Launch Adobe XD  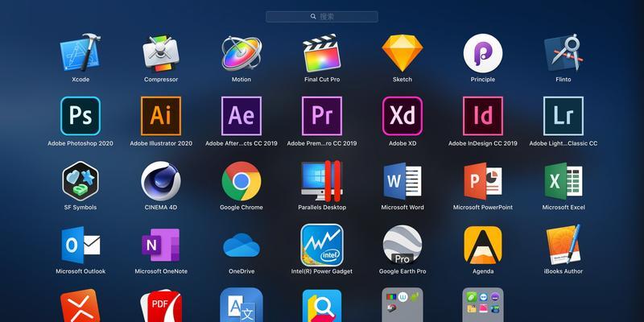pyautogui.click(x=402, y=116)
